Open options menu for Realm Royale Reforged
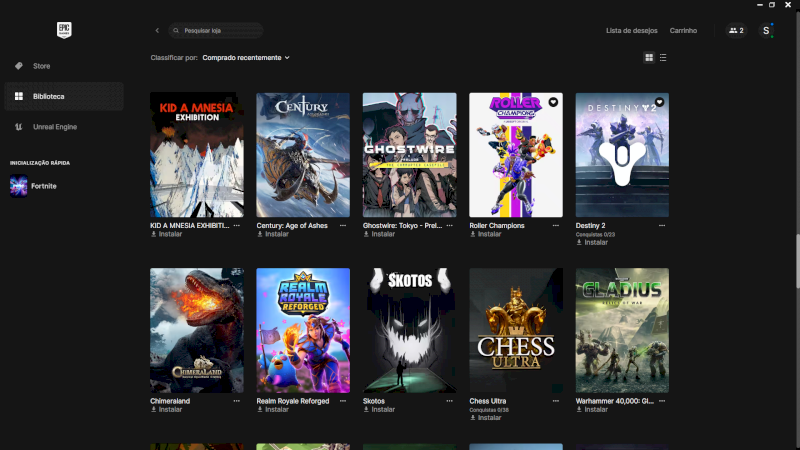Image resolution: width=800 pixels, height=450 pixels. (343, 401)
